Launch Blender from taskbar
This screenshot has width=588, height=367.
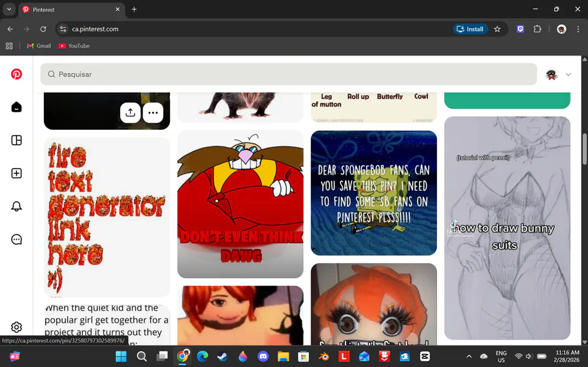[324, 356]
